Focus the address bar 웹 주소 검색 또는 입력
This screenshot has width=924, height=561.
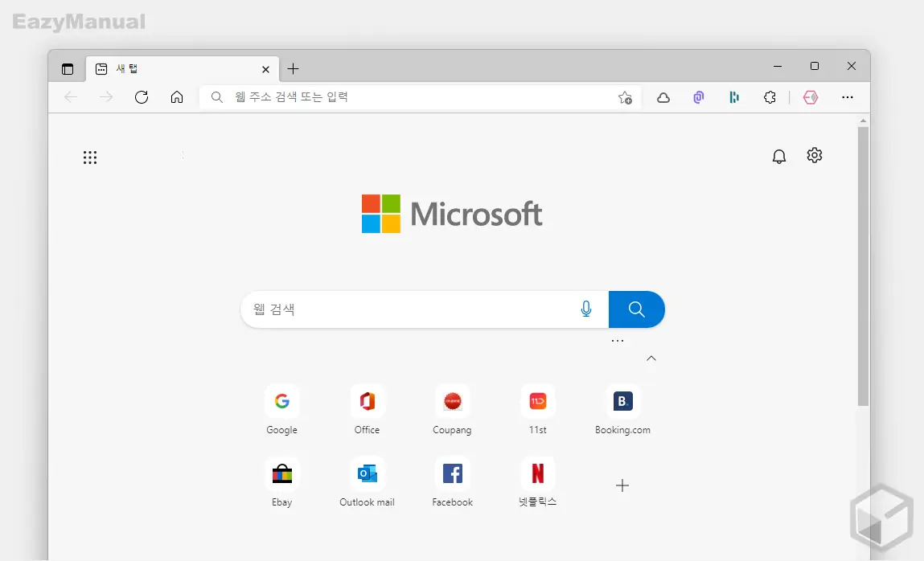pos(420,97)
